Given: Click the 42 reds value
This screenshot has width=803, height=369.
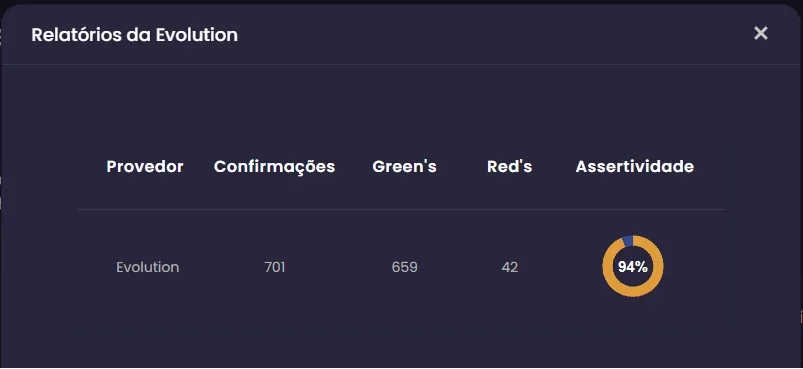Looking at the screenshot, I should 510,267.
